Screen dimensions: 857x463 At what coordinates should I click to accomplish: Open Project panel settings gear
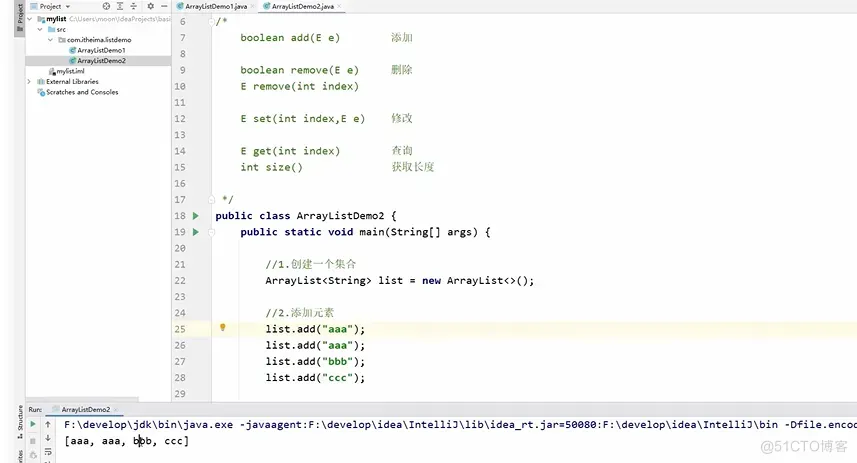tap(150, 6)
